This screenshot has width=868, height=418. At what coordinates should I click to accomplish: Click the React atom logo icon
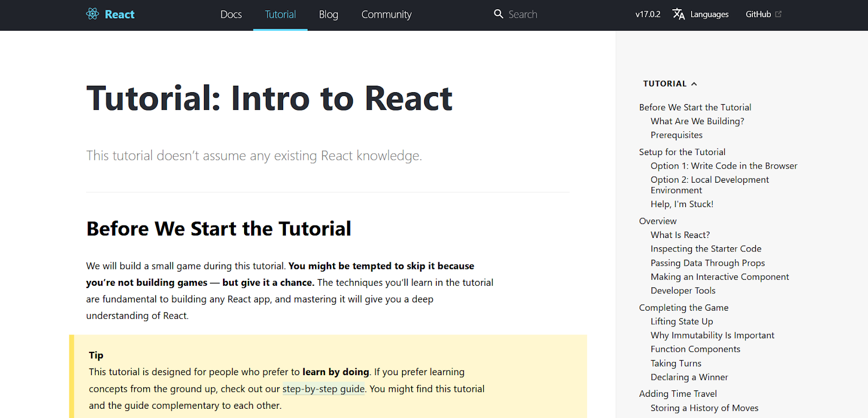coord(93,14)
